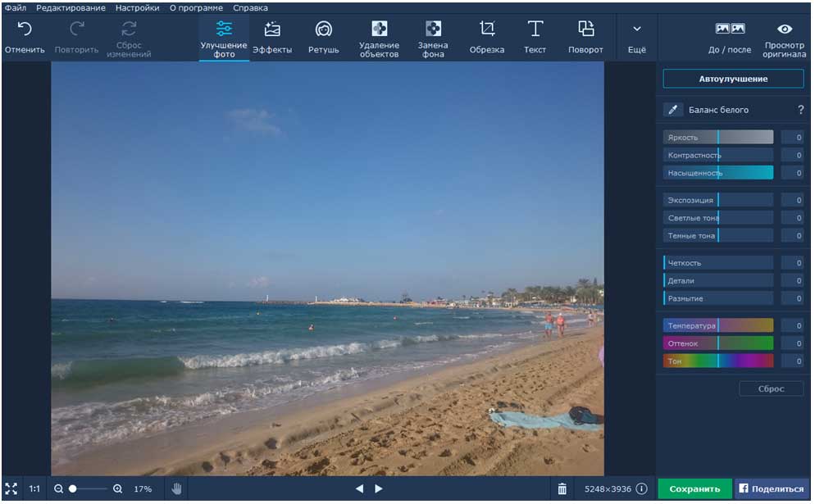
Task: Select the Замена фона tool
Action: (x=432, y=39)
